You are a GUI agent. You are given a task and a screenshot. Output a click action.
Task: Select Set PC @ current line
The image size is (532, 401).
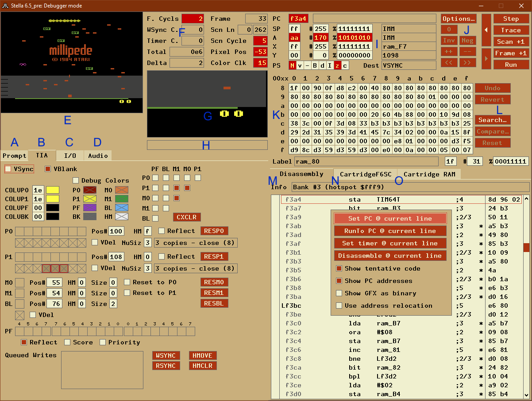(x=390, y=218)
